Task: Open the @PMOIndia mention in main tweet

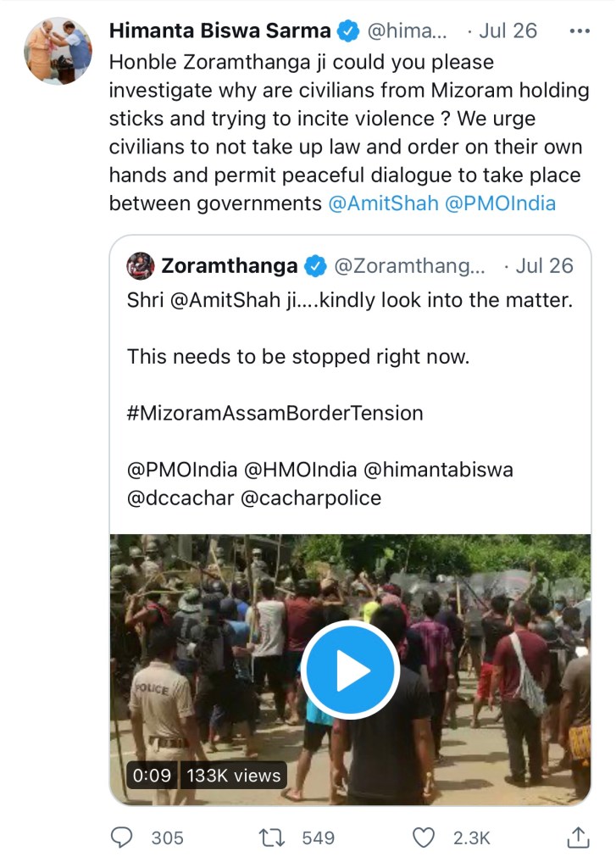Action: click(x=499, y=204)
